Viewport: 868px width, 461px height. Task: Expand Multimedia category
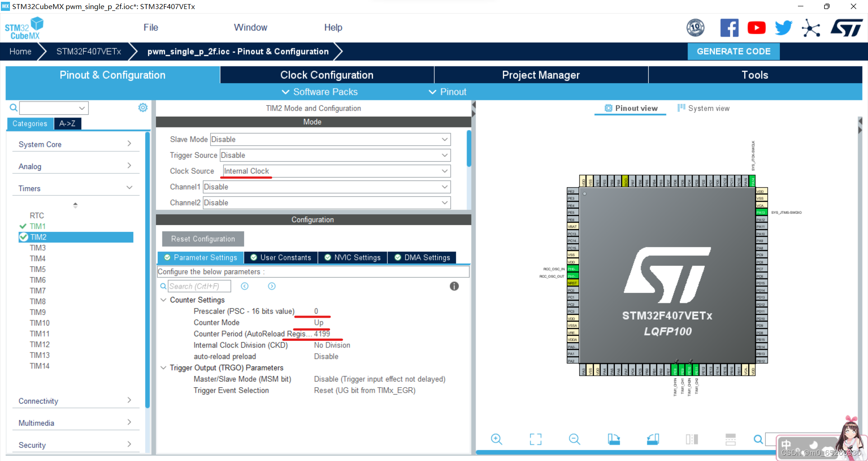click(75, 423)
